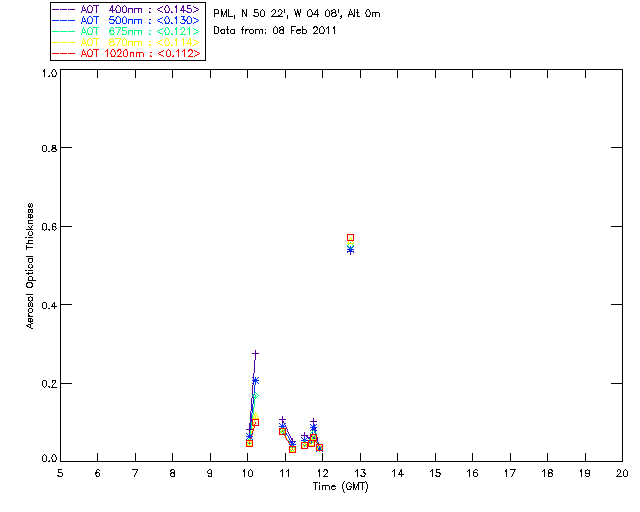This screenshot has height=512, width=640.
Task: Click the x-axis tick label 13
Action: point(360,473)
